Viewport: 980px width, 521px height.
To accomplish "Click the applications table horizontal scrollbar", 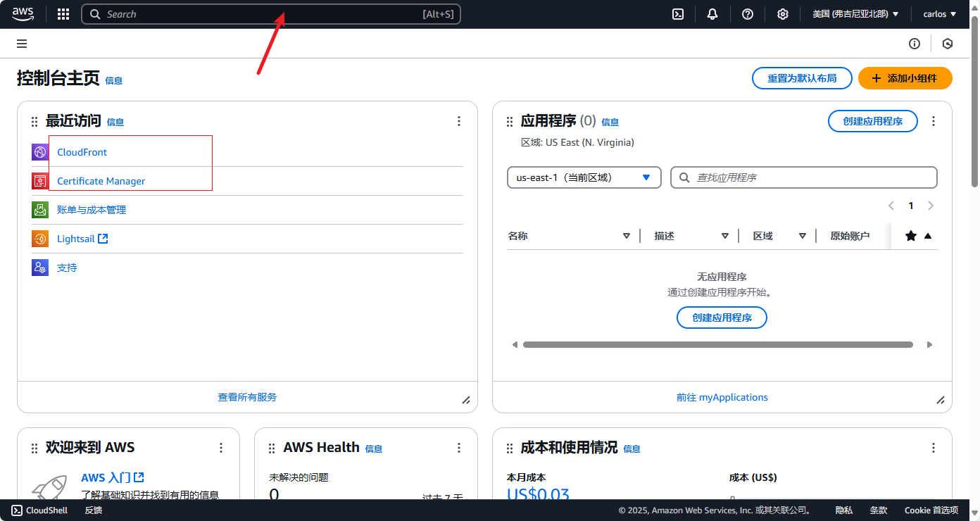I will (717, 345).
